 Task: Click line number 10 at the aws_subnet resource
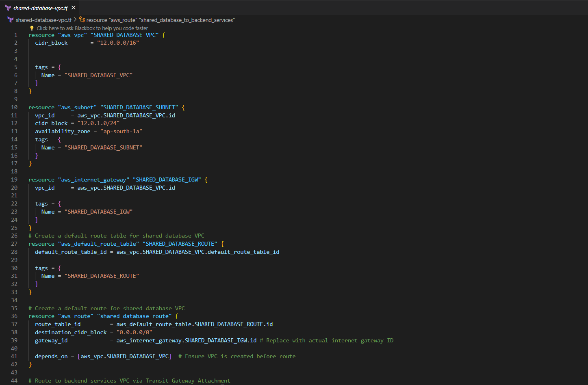pyautogui.click(x=14, y=107)
